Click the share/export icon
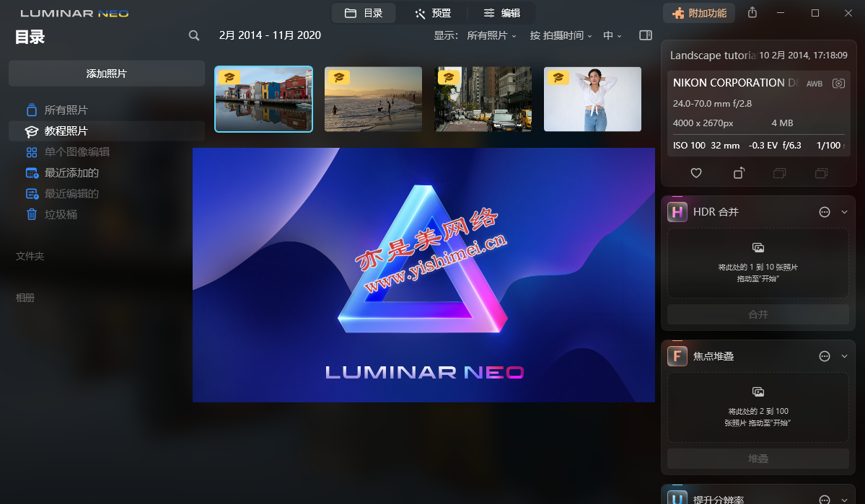 [752, 13]
